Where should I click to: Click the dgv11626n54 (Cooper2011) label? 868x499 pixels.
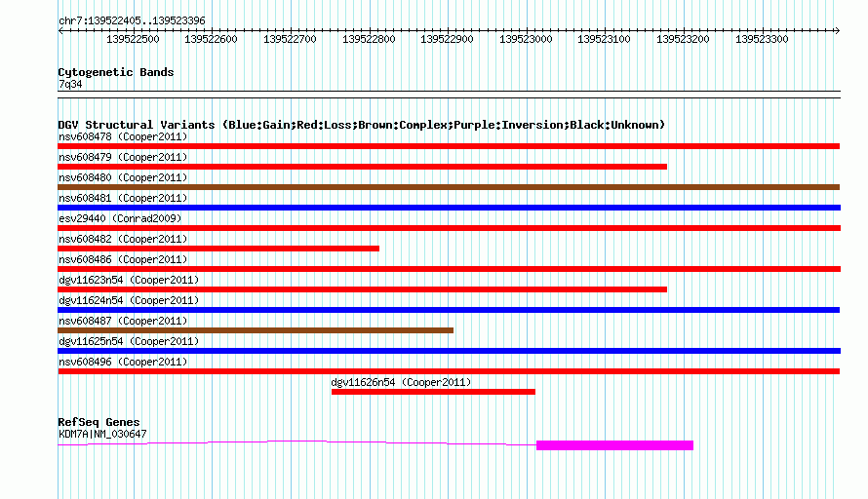pos(401,382)
